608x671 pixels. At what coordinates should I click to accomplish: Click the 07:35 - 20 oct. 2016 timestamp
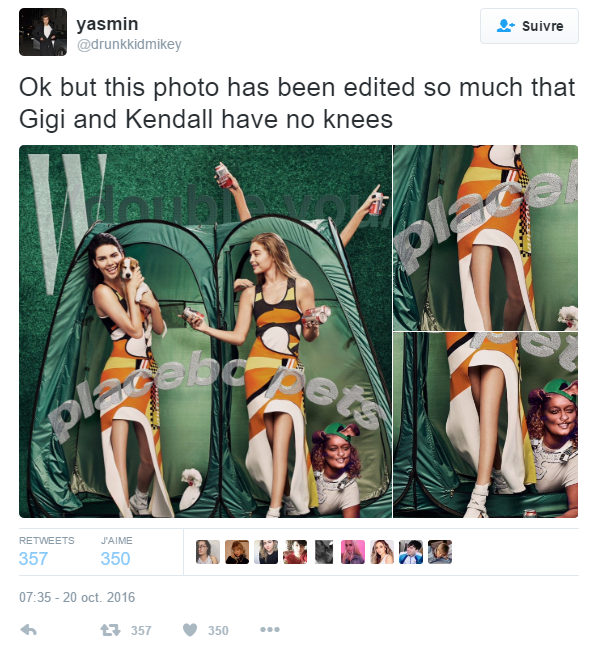[x=77, y=597]
